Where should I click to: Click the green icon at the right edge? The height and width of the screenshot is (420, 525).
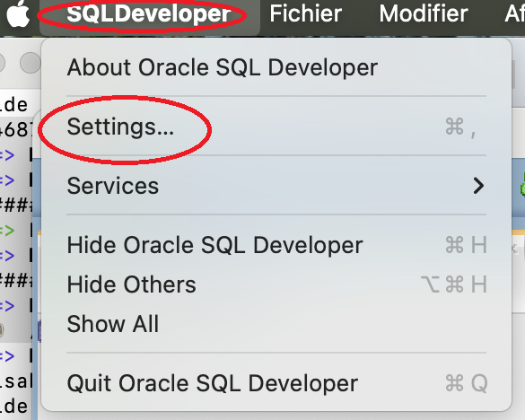click(522, 186)
